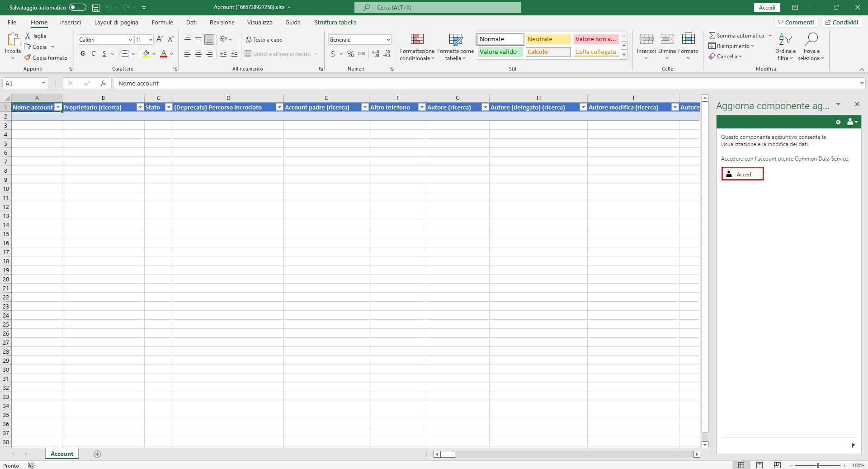Increase decimal places icon
Viewport: 868px width, 469px height.
coord(376,54)
